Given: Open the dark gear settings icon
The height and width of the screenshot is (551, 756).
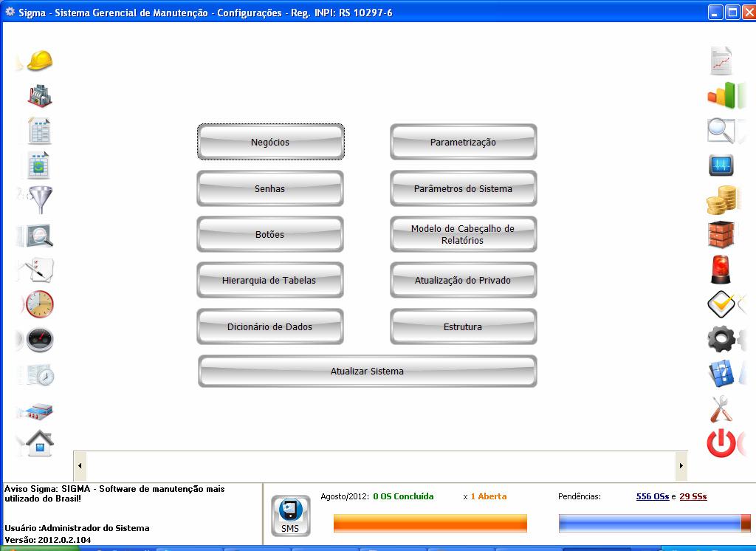Looking at the screenshot, I should (x=721, y=339).
